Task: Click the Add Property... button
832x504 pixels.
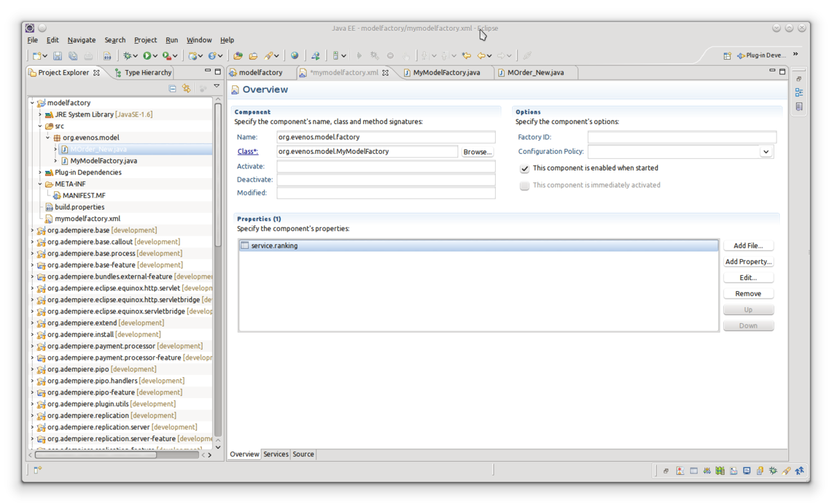Action: (x=748, y=262)
